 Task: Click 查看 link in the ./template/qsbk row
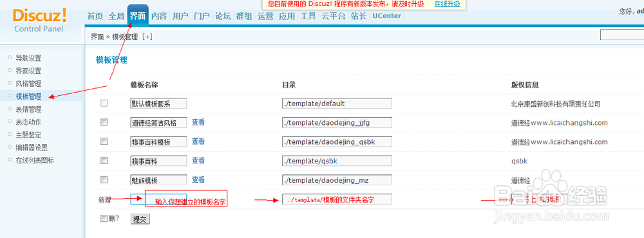(198, 160)
